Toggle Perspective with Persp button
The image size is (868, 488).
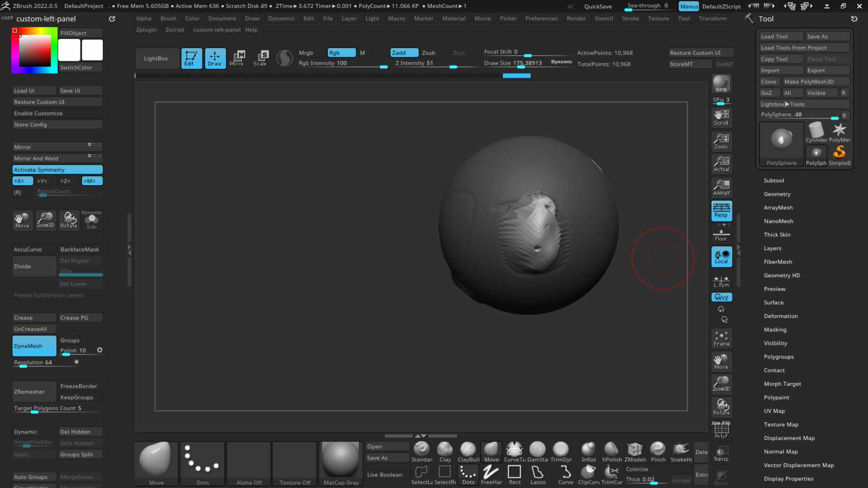tap(721, 211)
